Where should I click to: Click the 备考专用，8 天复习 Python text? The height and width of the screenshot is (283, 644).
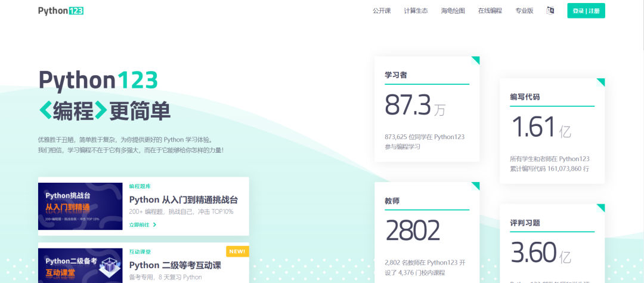point(166,277)
